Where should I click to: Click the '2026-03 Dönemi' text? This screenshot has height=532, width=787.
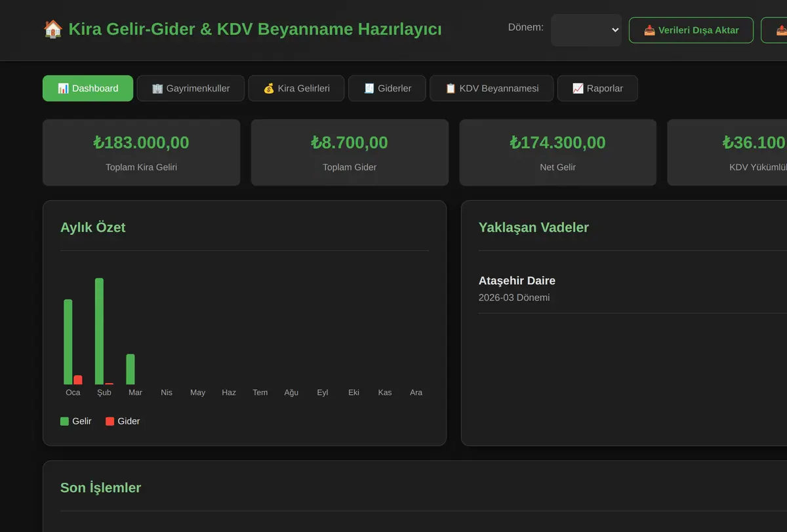514,298
